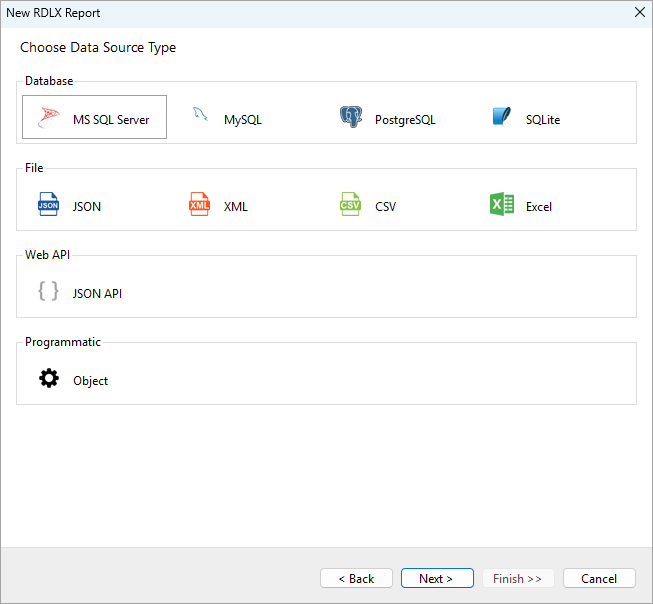Click the Finish button

coord(518,578)
